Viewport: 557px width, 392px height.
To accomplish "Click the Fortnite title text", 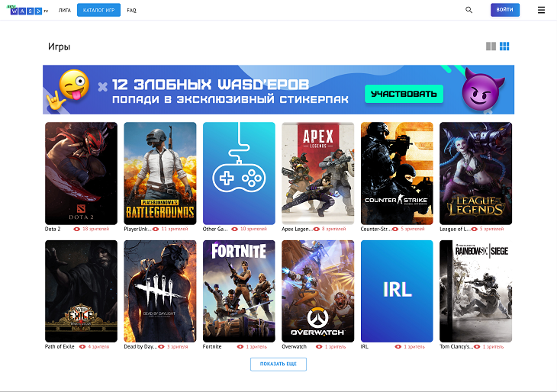I will [212, 346].
